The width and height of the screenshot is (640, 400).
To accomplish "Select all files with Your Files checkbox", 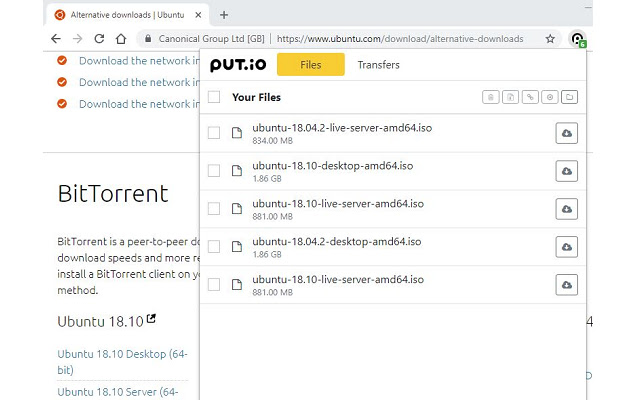I will (214, 97).
